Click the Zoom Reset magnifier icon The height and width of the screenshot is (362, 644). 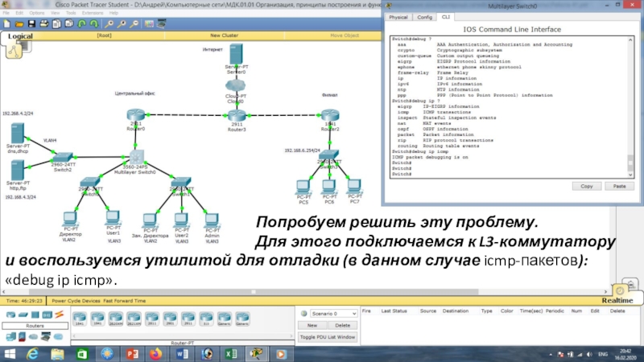point(122,24)
